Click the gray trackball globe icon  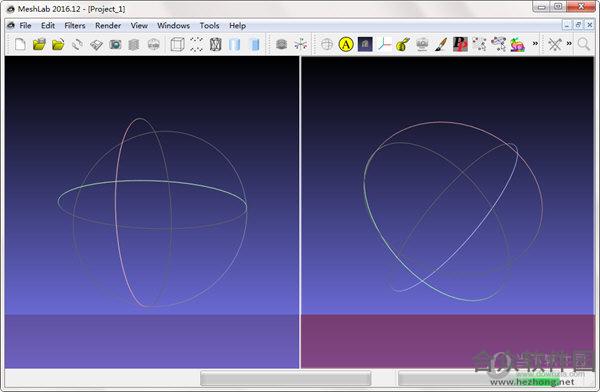pyautogui.click(x=327, y=44)
